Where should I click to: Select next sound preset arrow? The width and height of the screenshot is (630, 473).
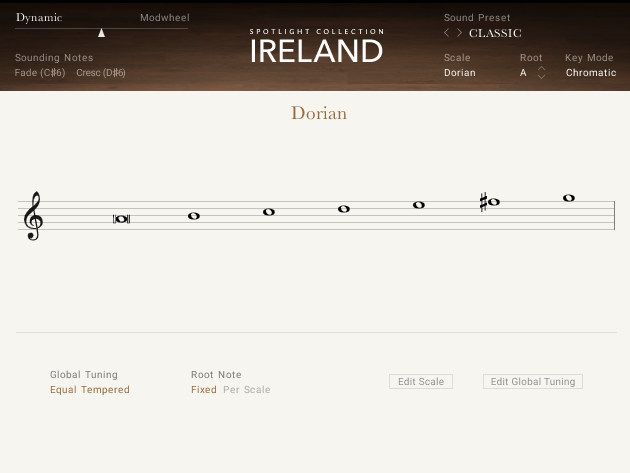click(459, 33)
